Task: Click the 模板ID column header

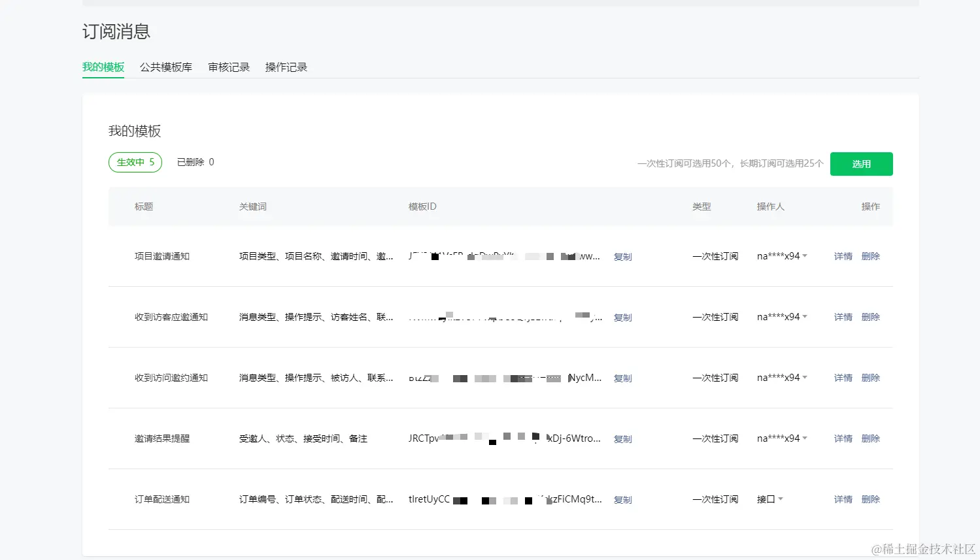Action: [422, 206]
